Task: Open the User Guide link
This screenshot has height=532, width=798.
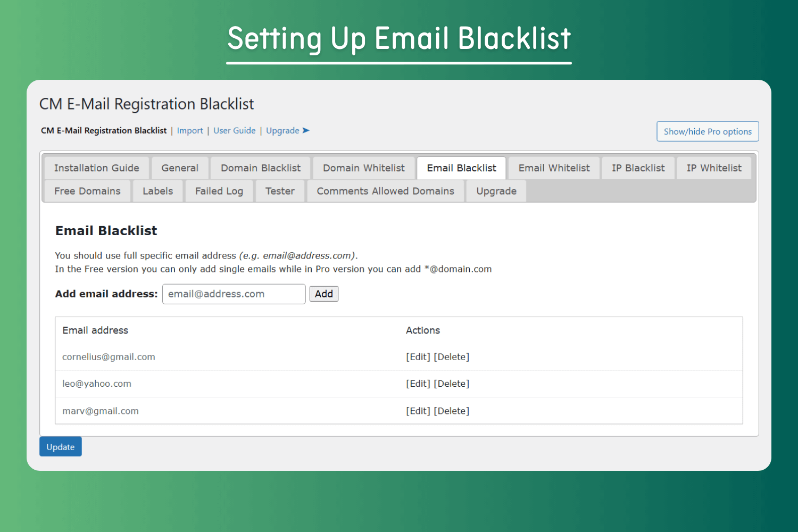Action: (x=234, y=131)
